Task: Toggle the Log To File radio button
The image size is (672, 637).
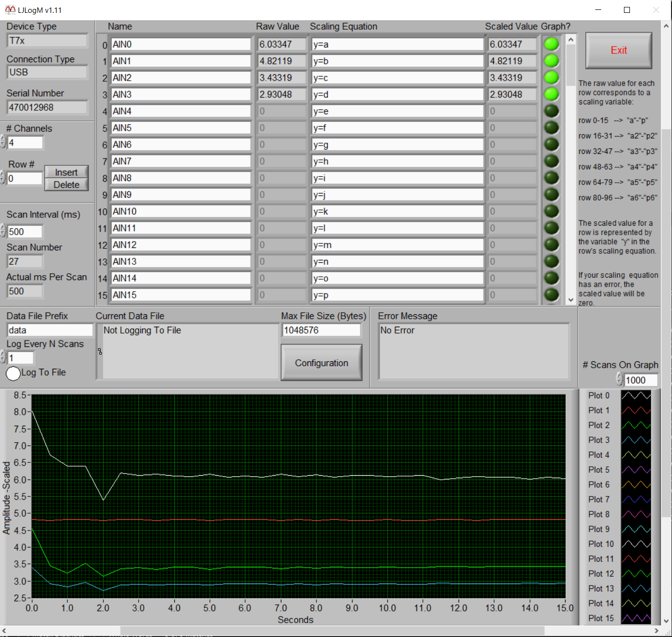Action: 13,373
